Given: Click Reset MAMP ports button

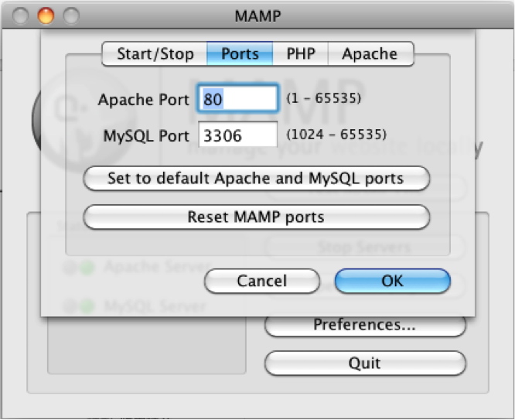Looking at the screenshot, I should coord(256,217).
